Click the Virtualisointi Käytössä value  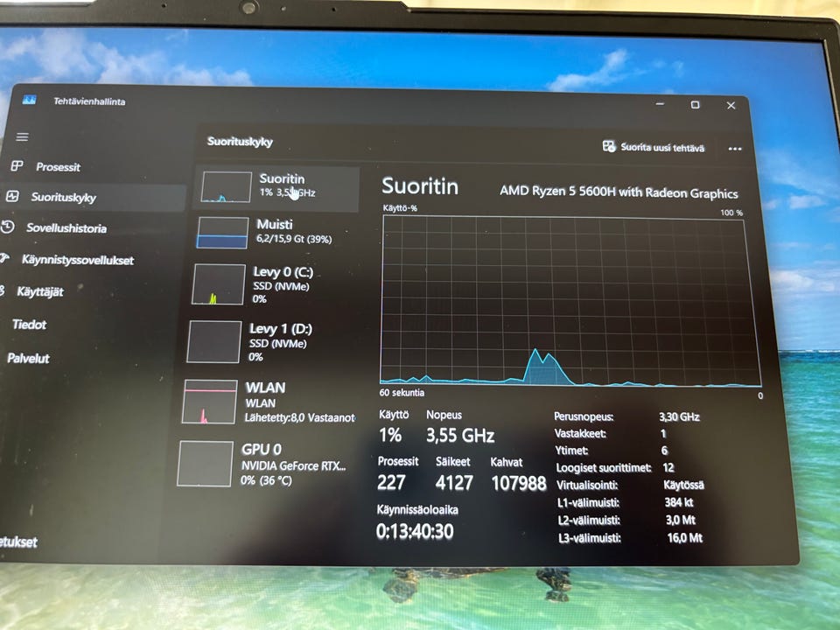point(683,486)
